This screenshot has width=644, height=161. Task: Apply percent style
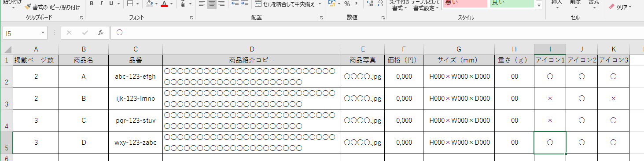pyautogui.click(x=347, y=4)
